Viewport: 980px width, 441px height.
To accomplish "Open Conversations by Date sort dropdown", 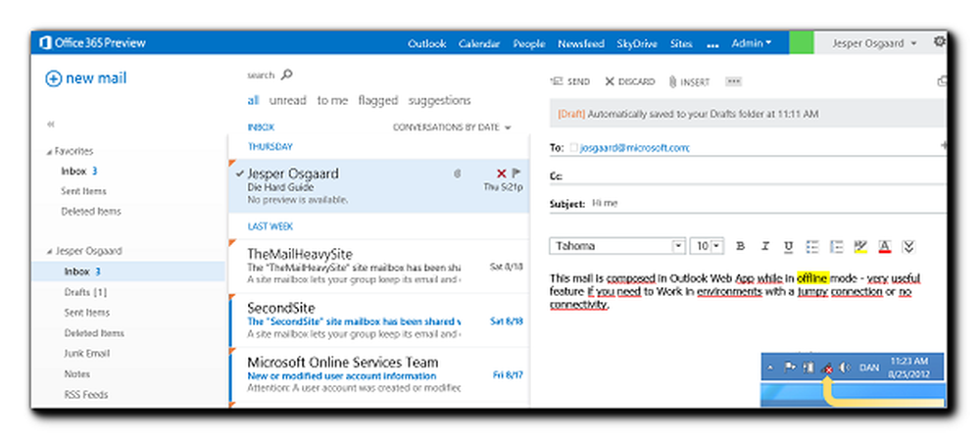I will pyautogui.click(x=452, y=127).
